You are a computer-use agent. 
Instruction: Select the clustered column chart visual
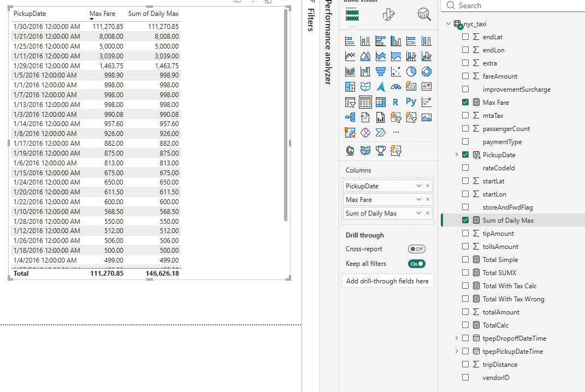pos(396,41)
